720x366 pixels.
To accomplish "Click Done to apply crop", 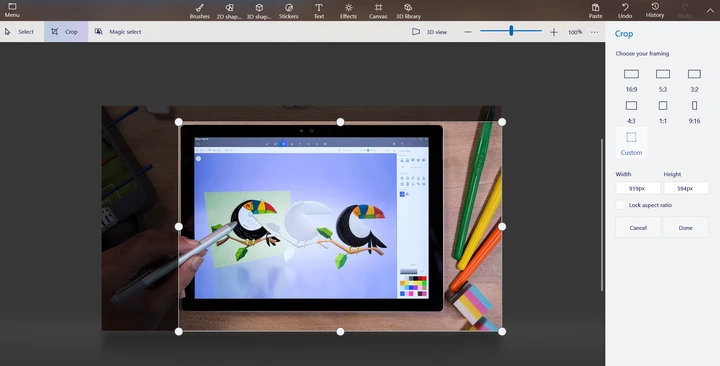I will [686, 227].
